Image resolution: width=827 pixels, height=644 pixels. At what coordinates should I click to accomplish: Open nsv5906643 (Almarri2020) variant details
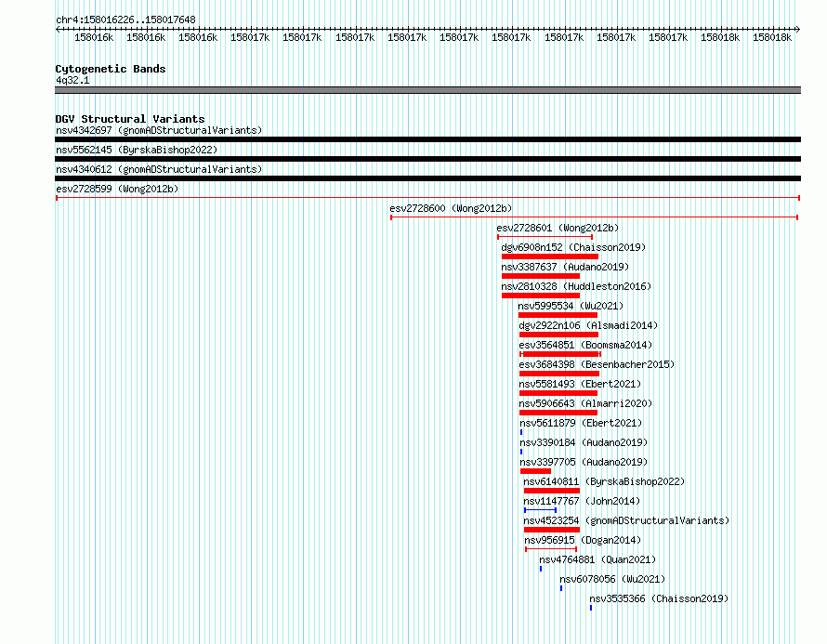[x=585, y=403]
